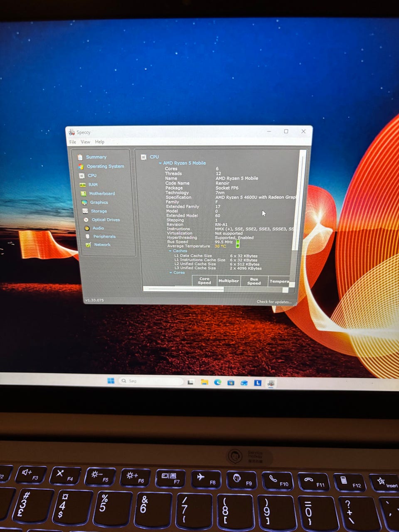
Task: Click the Network card icon
Action: click(x=88, y=245)
